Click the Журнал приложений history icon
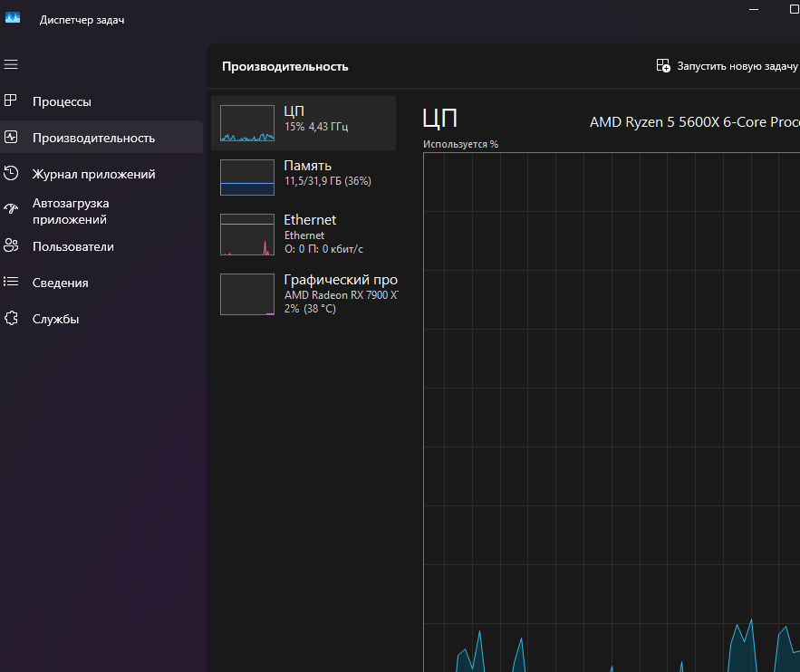 click(11, 174)
